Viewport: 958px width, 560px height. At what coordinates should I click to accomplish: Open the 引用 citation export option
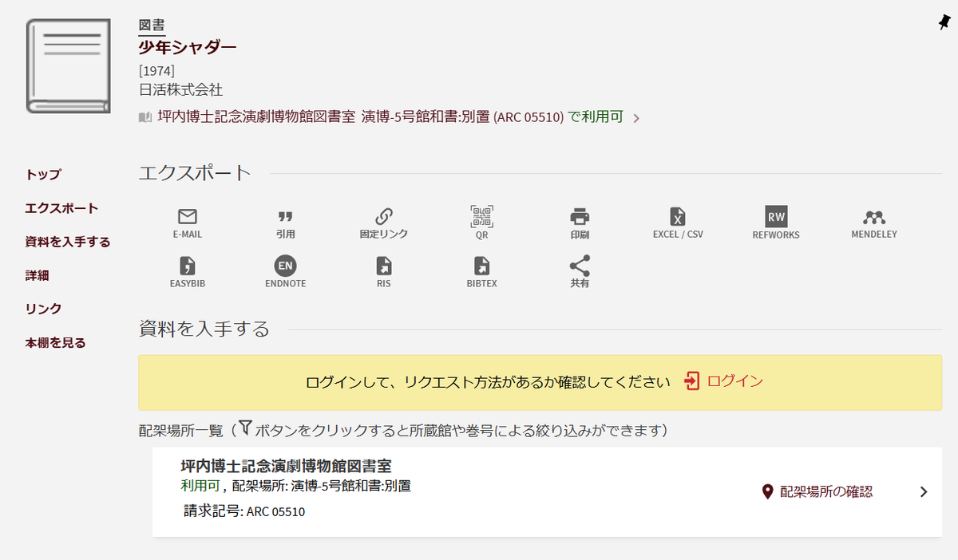pos(286,216)
